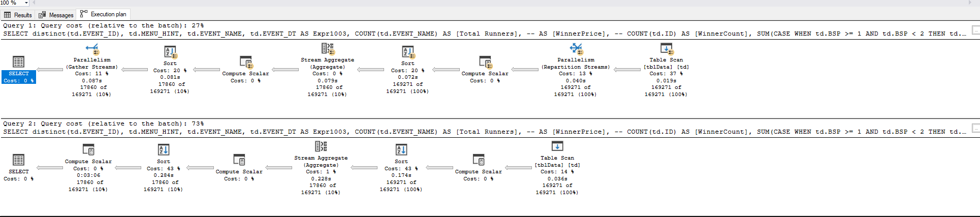The width and height of the screenshot is (980, 217).
Task: Click the '0.036s' time under Query 2 Table Scan
Action: (557, 179)
